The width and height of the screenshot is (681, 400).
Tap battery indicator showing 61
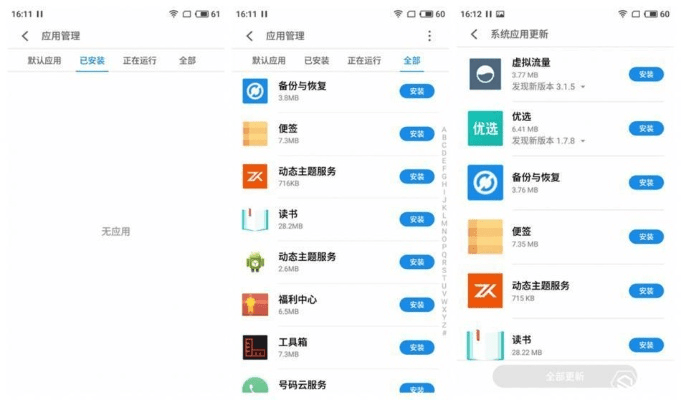click(208, 14)
